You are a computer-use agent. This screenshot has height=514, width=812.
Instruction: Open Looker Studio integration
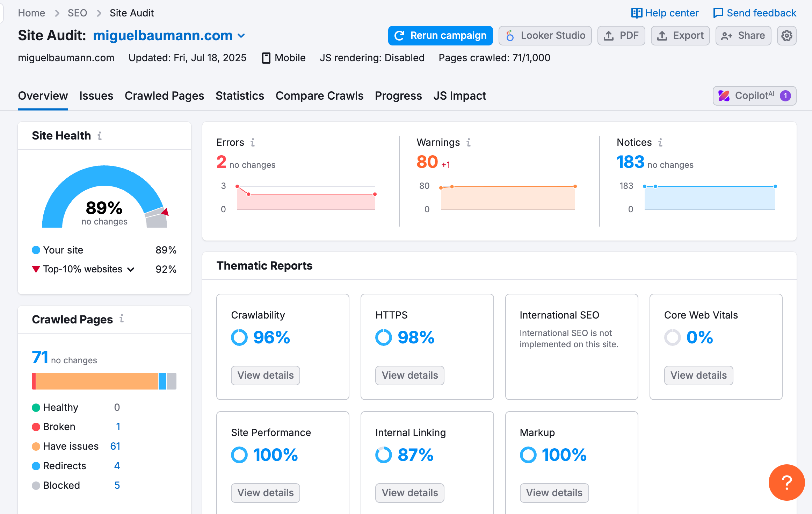click(x=545, y=36)
